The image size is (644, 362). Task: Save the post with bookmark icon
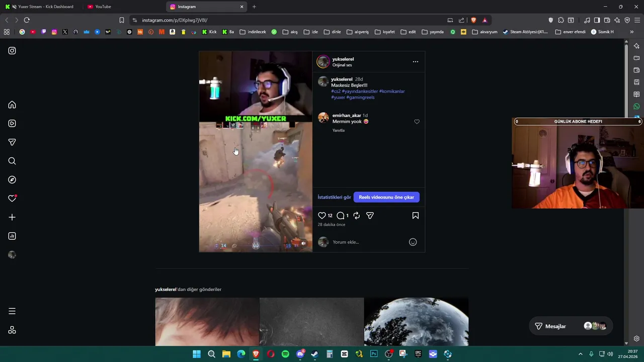[416, 215]
